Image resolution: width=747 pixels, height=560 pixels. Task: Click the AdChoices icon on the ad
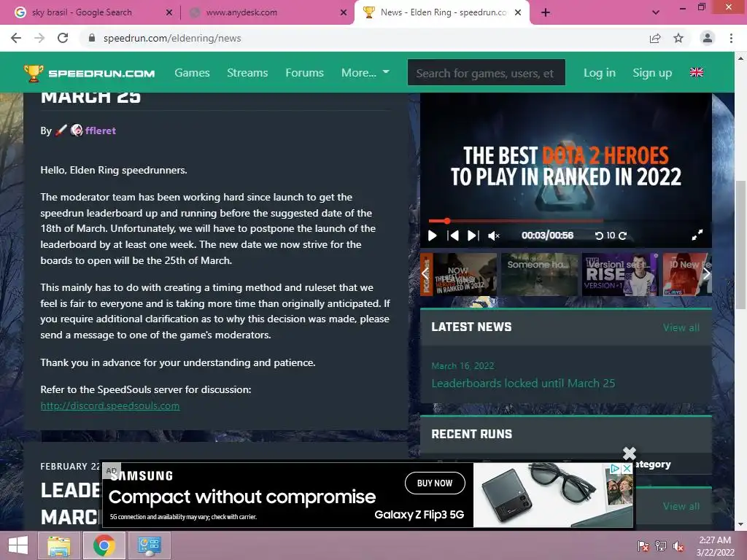click(x=615, y=469)
